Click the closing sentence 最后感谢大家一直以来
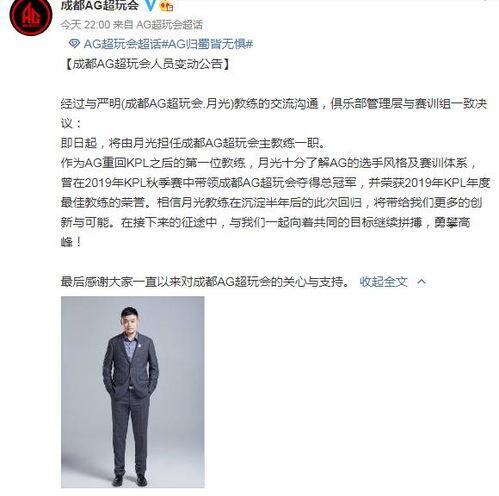 click(206, 282)
